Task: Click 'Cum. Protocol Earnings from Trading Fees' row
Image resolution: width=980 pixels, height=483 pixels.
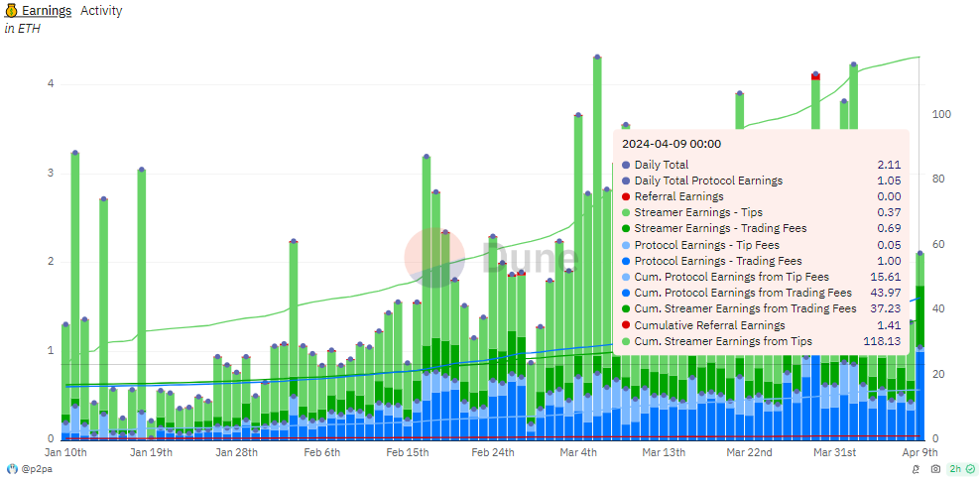Action: tap(761, 293)
